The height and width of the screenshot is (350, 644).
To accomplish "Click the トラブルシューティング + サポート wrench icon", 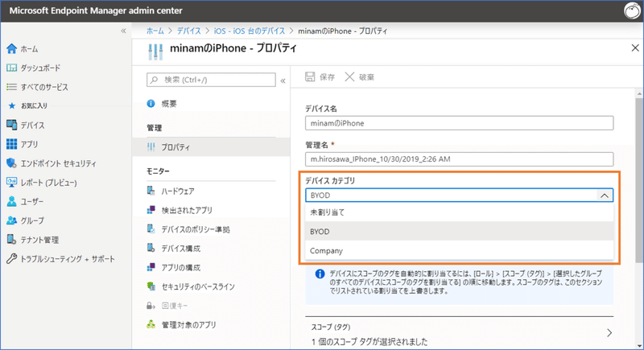I will tap(11, 258).
